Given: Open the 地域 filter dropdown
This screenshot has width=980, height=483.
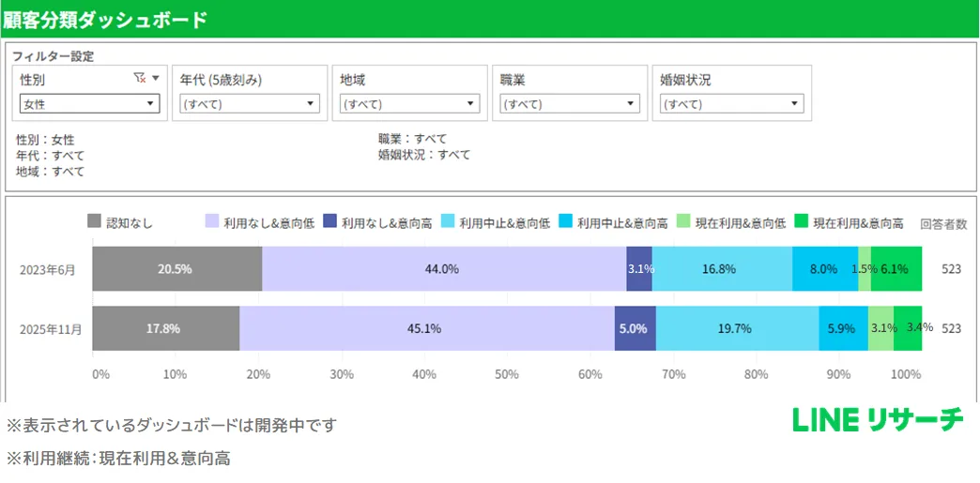Looking at the screenshot, I should tap(409, 104).
